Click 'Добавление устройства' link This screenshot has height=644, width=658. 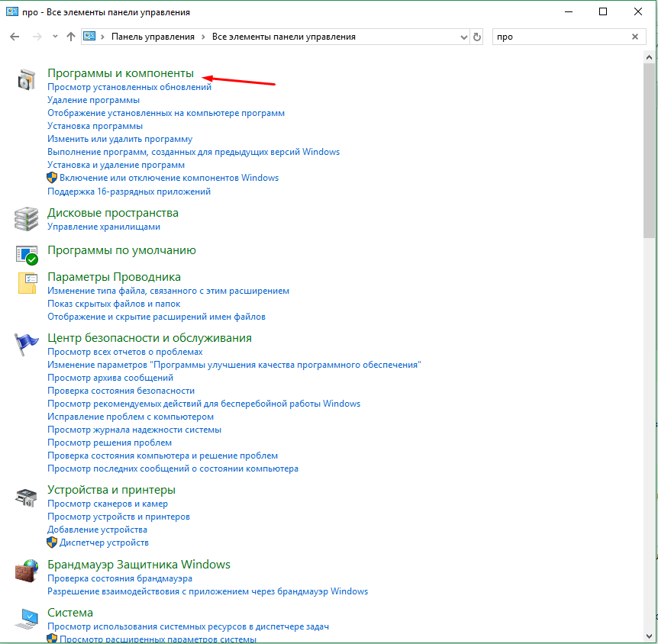coord(98,530)
